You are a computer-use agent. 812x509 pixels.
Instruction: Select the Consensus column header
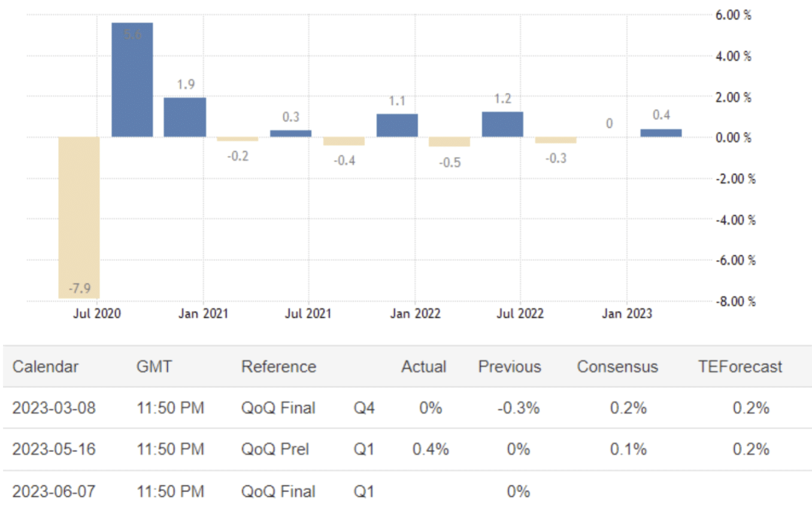[617, 366]
